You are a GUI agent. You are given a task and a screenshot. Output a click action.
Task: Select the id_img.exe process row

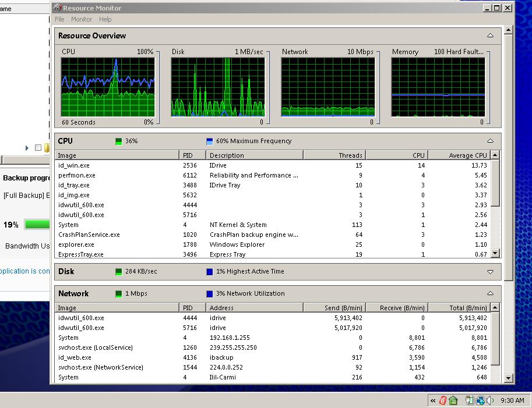point(273,195)
